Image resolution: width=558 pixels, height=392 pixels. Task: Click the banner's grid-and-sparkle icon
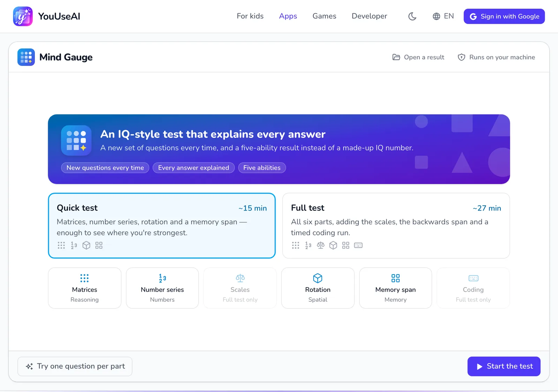pos(76,140)
